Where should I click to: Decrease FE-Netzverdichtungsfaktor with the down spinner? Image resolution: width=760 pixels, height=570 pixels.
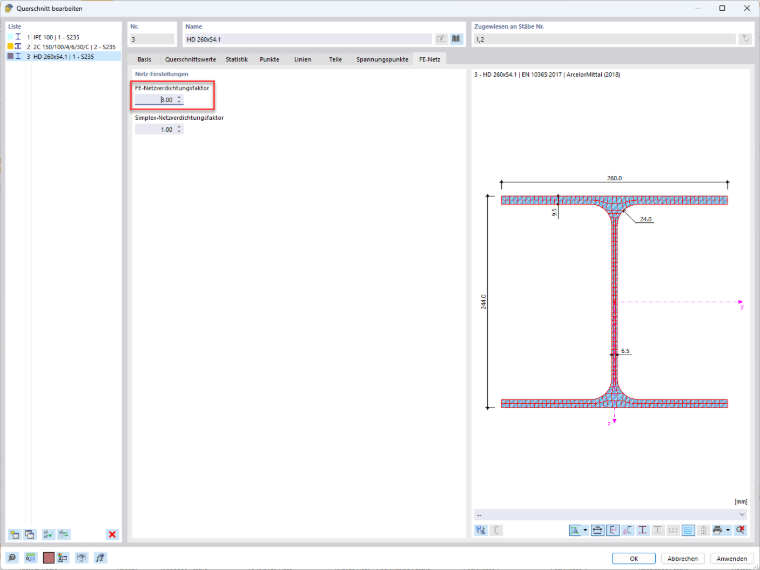179,102
